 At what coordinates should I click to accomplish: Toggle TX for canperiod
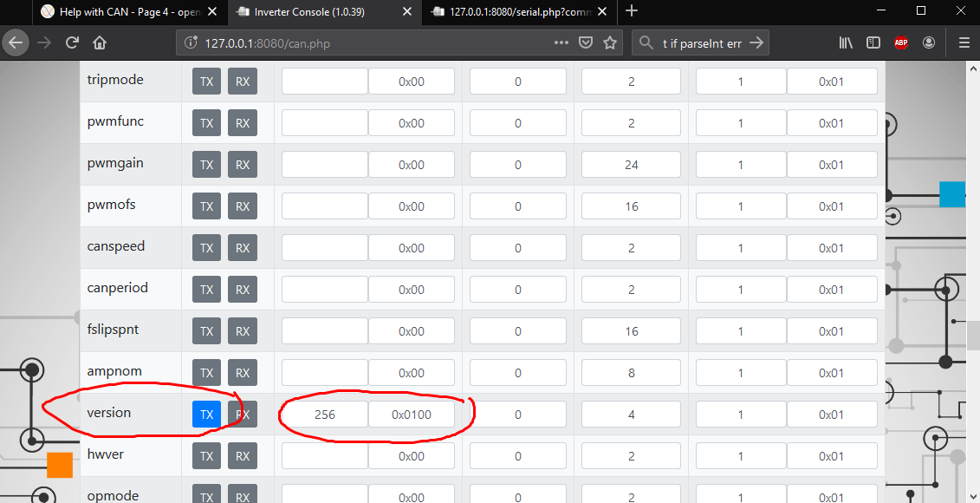click(206, 290)
